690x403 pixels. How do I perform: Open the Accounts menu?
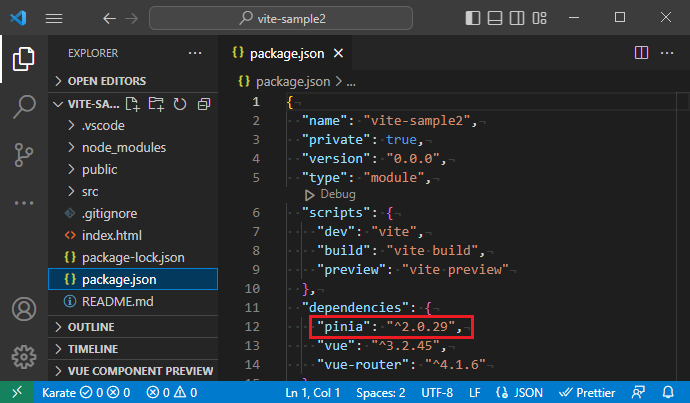point(24,309)
